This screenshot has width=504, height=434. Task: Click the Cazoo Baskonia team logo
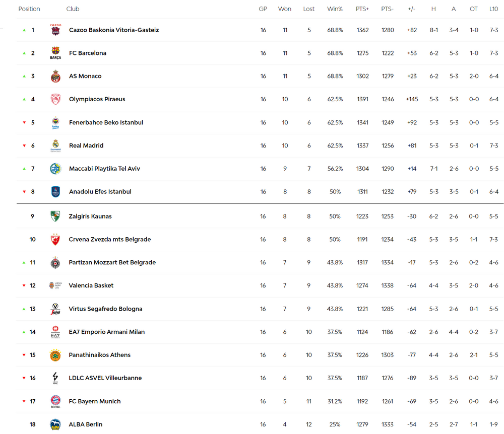click(x=55, y=30)
